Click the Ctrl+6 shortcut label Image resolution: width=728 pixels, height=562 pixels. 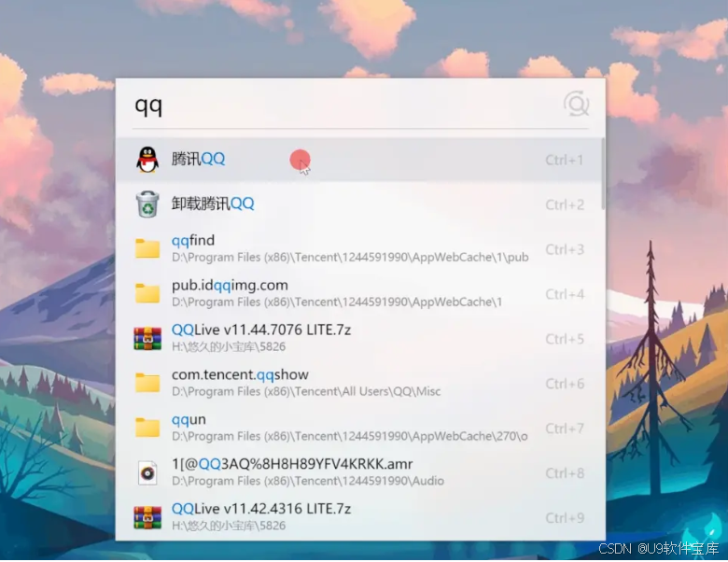pos(564,384)
